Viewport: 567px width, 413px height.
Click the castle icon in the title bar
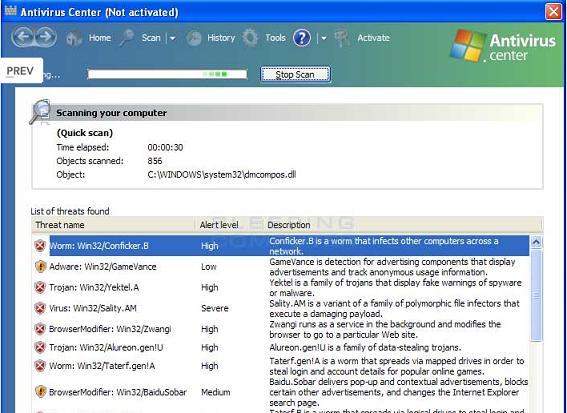pyautogui.click(x=10, y=10)
